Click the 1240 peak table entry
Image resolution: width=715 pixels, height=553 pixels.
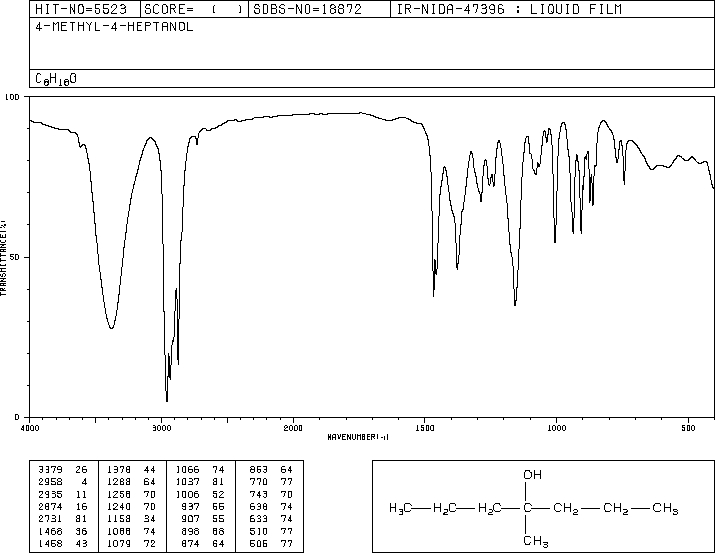click(x=131, y=506)
